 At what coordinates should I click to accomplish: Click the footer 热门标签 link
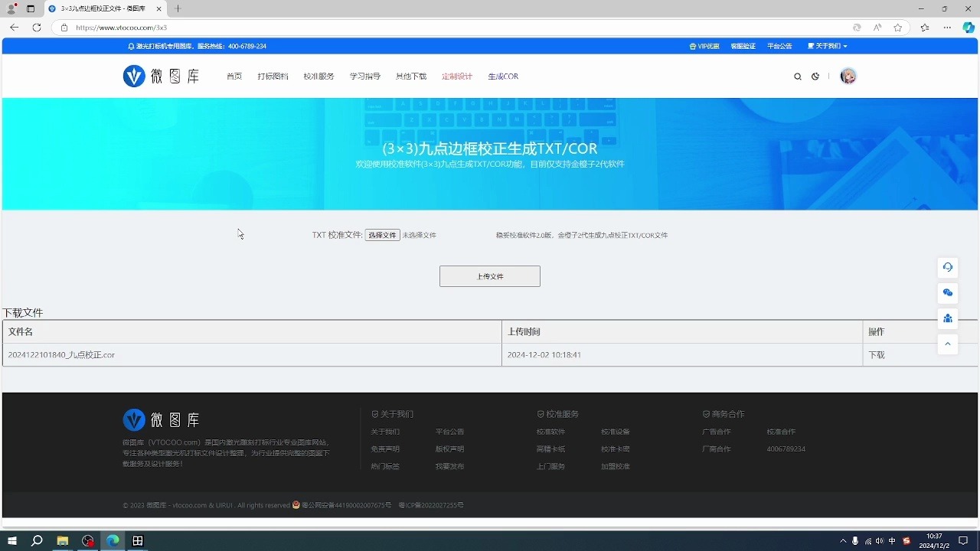click(385, 467)
